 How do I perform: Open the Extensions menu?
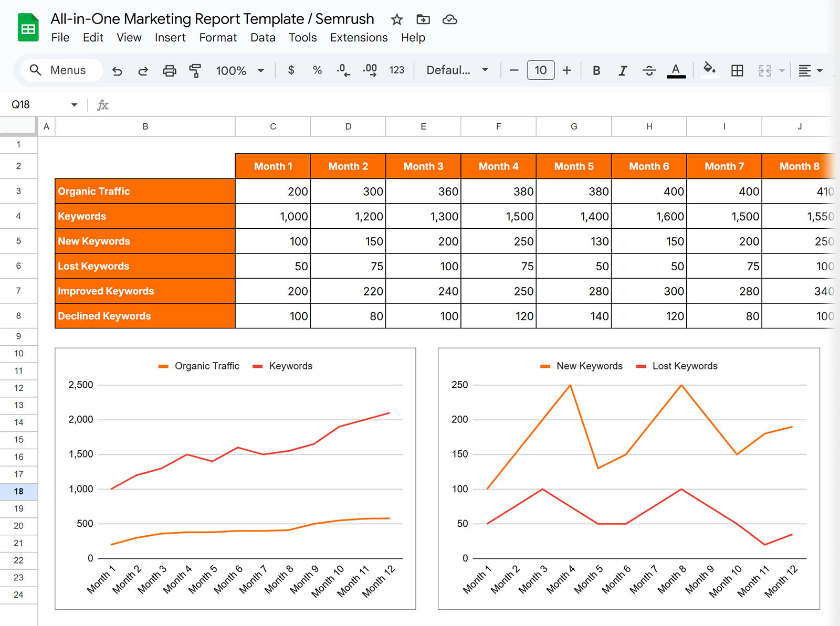pyautogui.click(x=359, y=37)
